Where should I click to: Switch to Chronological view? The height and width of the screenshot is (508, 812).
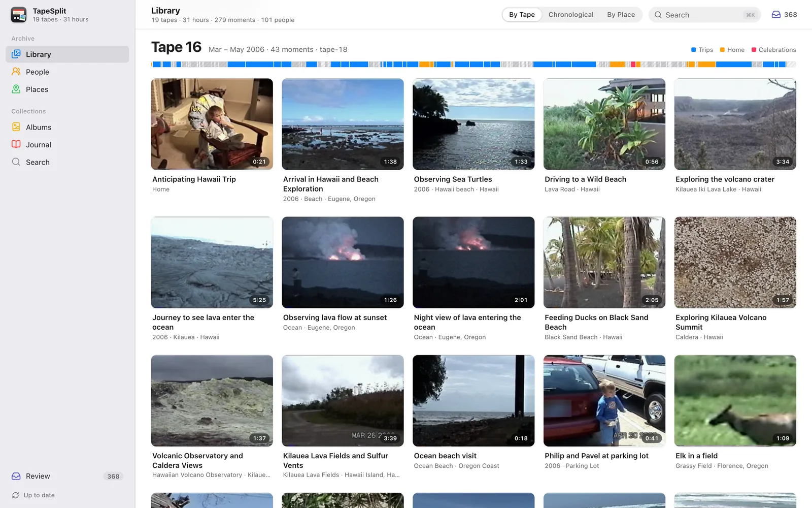pyautogui.click(x=571, y=15)
